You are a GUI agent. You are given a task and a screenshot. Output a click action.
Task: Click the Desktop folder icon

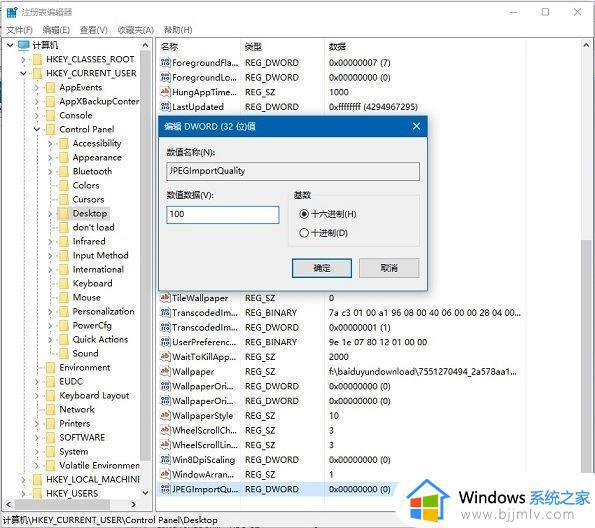point(63,214)
